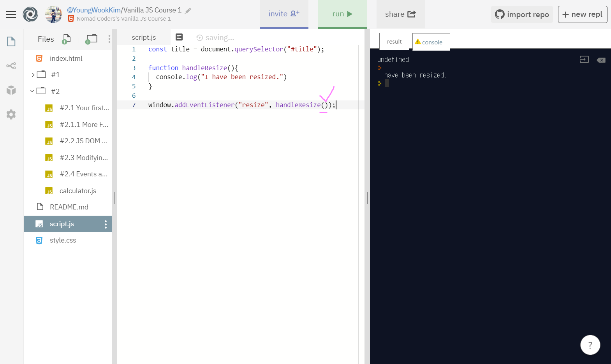Open index.html in the file tree
The image size is (611, 364).
click(68, 58)
